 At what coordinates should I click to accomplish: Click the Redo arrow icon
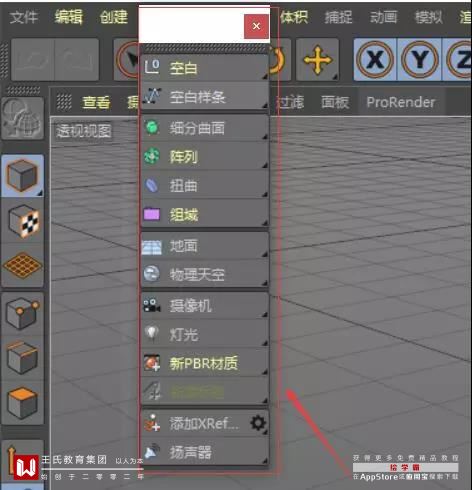coord(77,60)
